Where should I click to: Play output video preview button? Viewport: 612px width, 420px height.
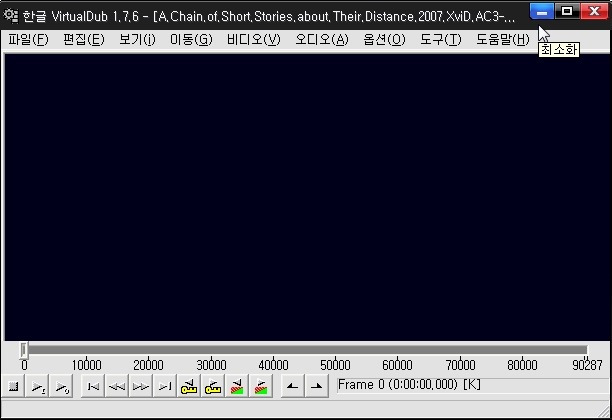click(62, 386)
